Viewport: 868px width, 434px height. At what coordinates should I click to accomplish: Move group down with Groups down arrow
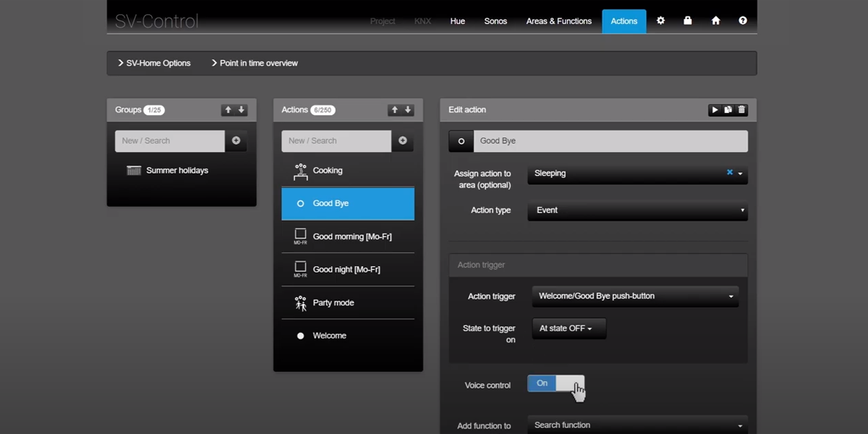tap(242, 110)
